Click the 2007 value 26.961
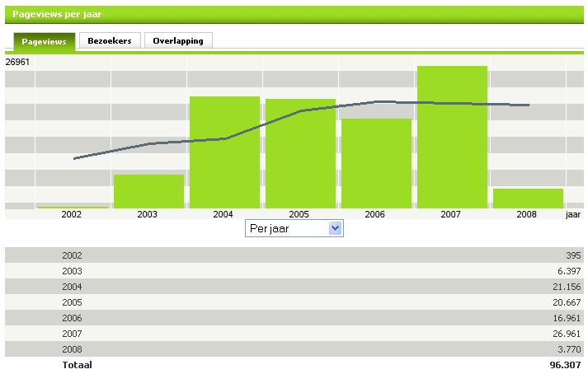This screenshot has width=588, height=374. point(564,334)
